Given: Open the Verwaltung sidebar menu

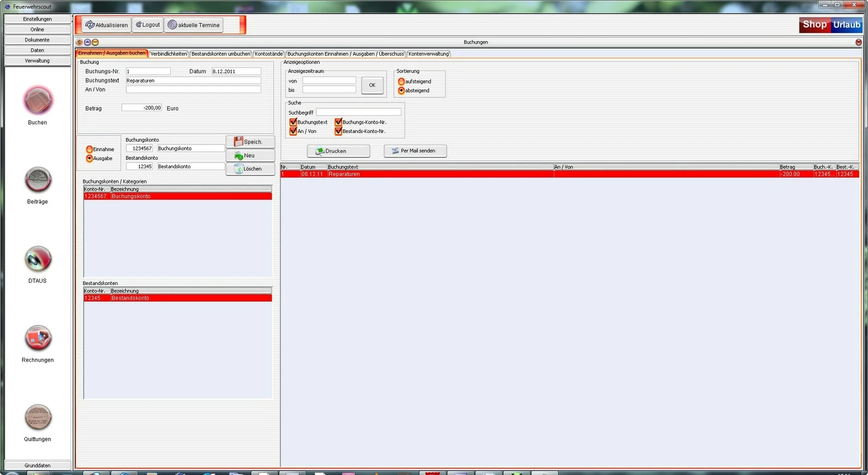Looking at the screenshot, I should click(x=37, y=61).
